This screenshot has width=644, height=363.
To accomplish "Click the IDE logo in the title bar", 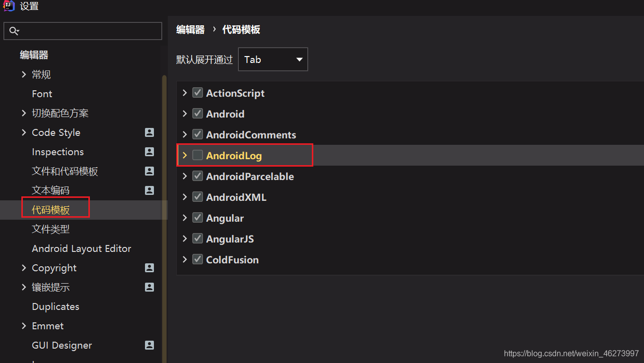I will 8,6.
